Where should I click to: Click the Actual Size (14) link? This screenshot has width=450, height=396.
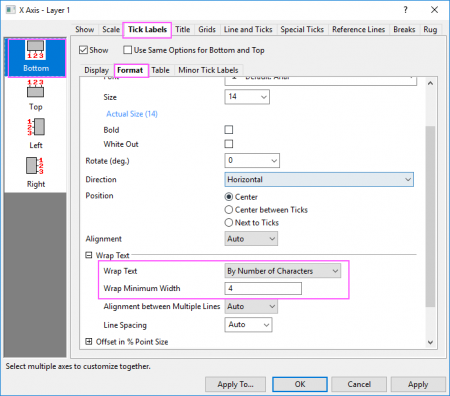click(132, 114)
